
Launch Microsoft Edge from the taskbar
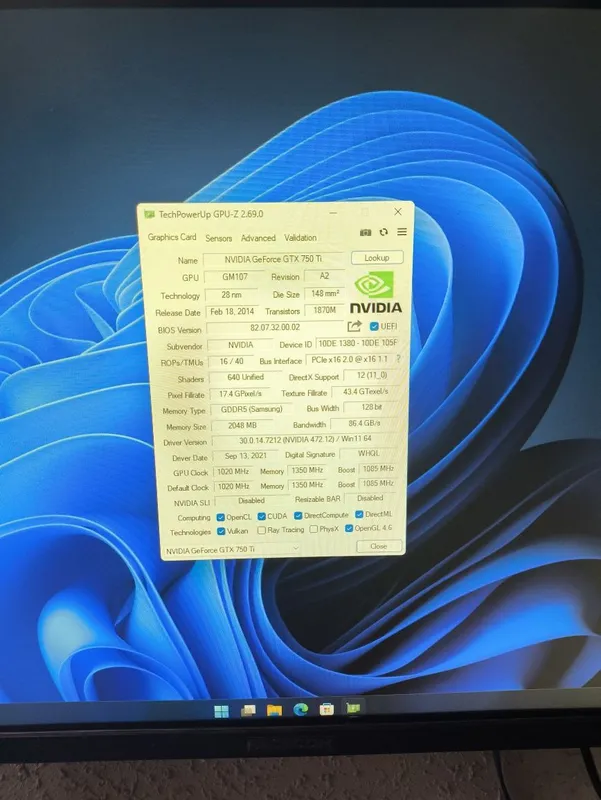(300, 709)
